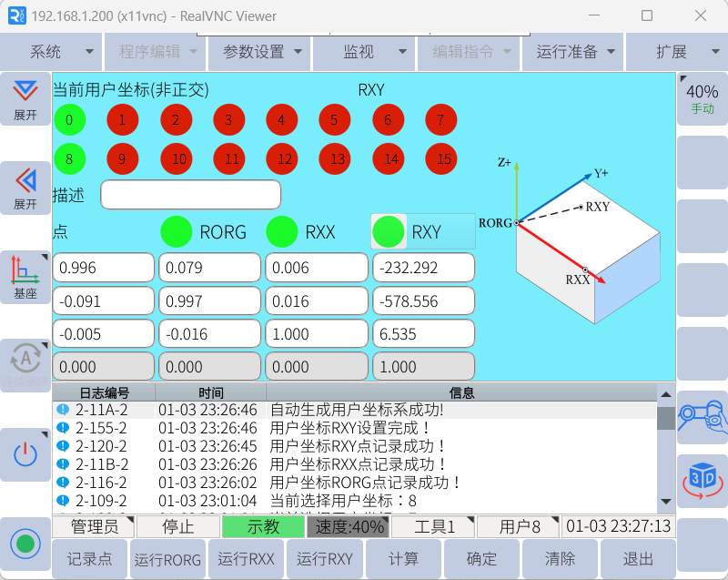Click the 描述 description input field
The image size is (728, 580).
pos(190,195)
